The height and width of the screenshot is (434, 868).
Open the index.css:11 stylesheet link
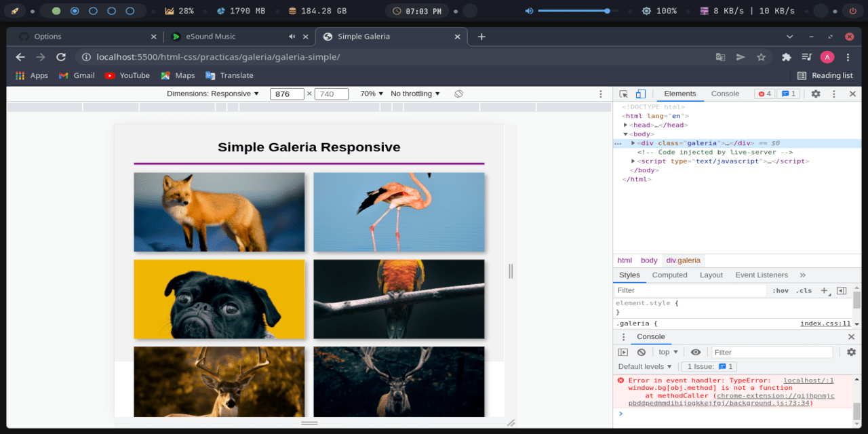825,323
